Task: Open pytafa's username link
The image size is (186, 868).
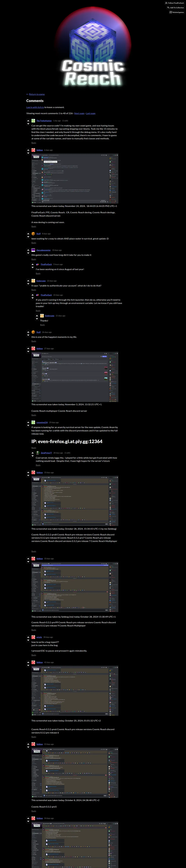Action: (39, 637)
